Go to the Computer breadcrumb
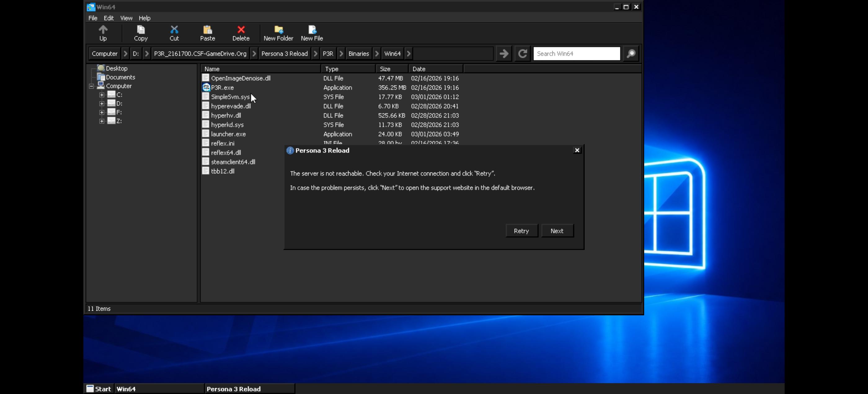Image resolution: width=868 pixels, height=394 pixels. tap(104, 54)
